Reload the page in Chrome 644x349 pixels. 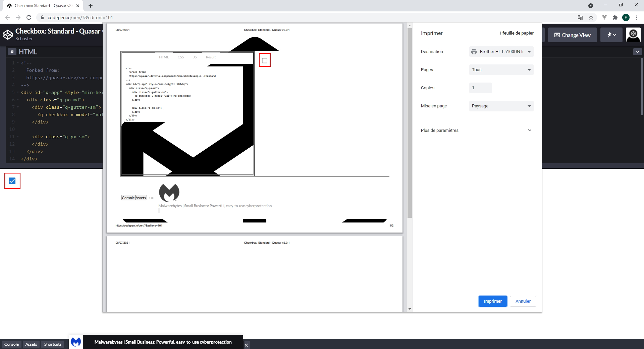click(x=29, y=17)
